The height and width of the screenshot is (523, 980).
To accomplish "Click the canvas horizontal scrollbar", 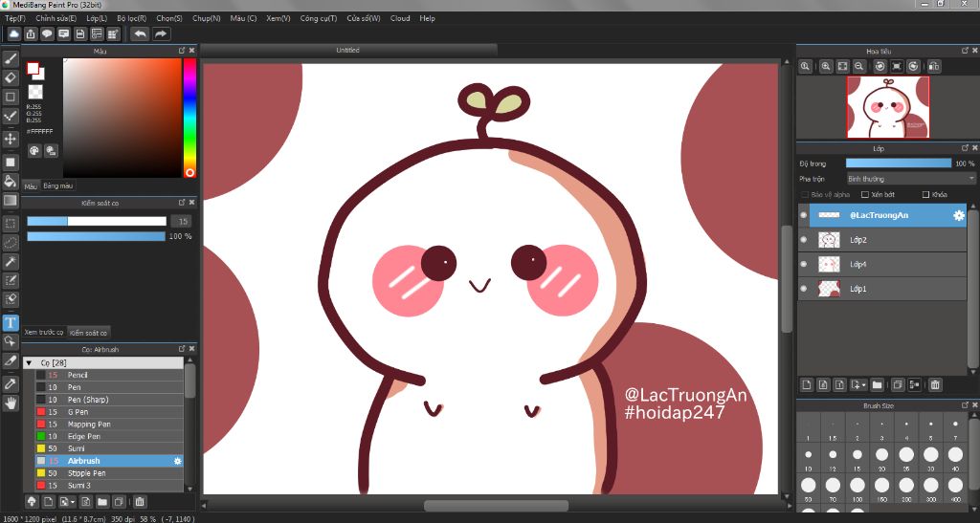I will pyautogui.click(x=497, y=505).
